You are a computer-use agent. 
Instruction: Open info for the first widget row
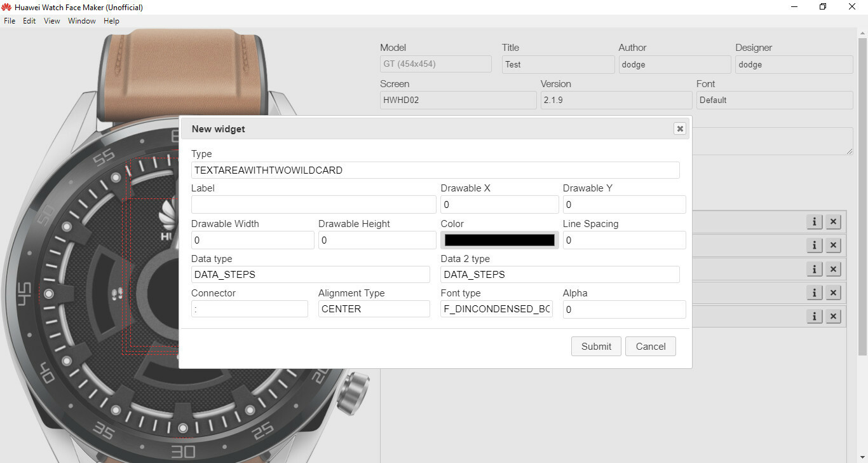815,221
